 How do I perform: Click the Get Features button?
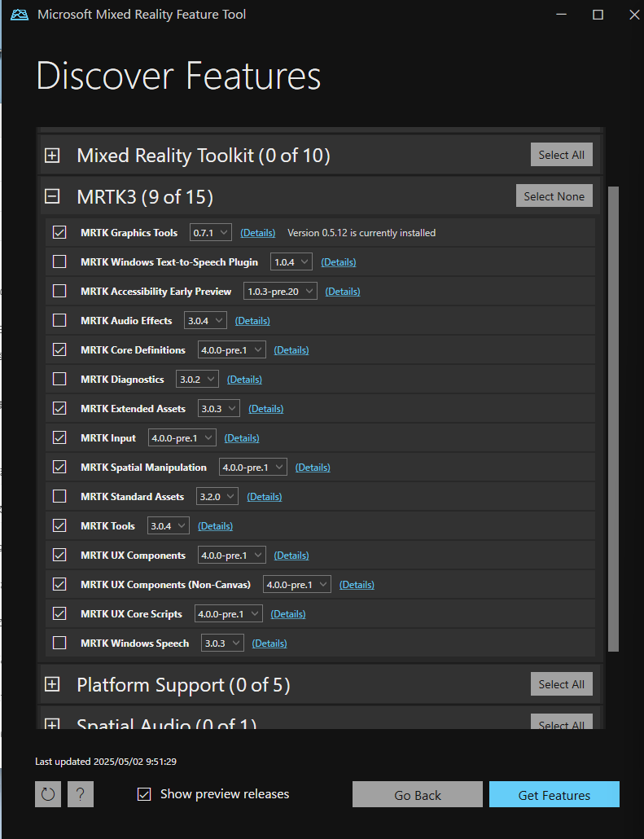(x=554, y=795)
